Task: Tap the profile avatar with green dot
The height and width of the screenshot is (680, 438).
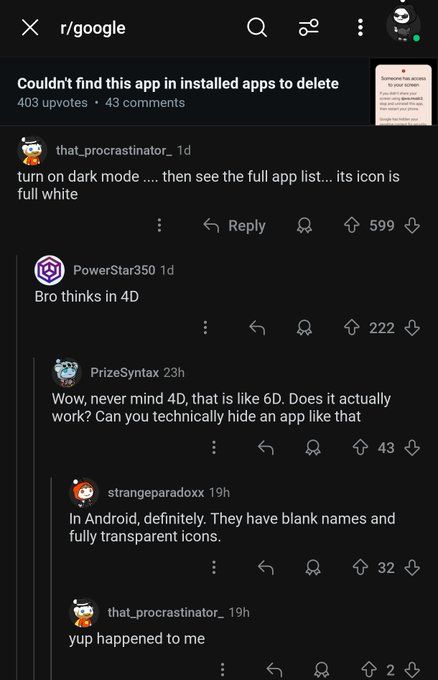Action: (403, 23)
